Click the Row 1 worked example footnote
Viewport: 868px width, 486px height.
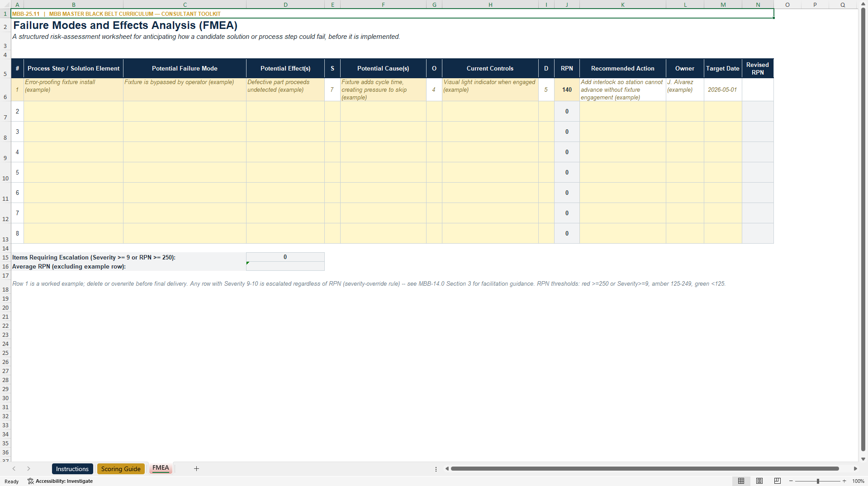(369, 283)
